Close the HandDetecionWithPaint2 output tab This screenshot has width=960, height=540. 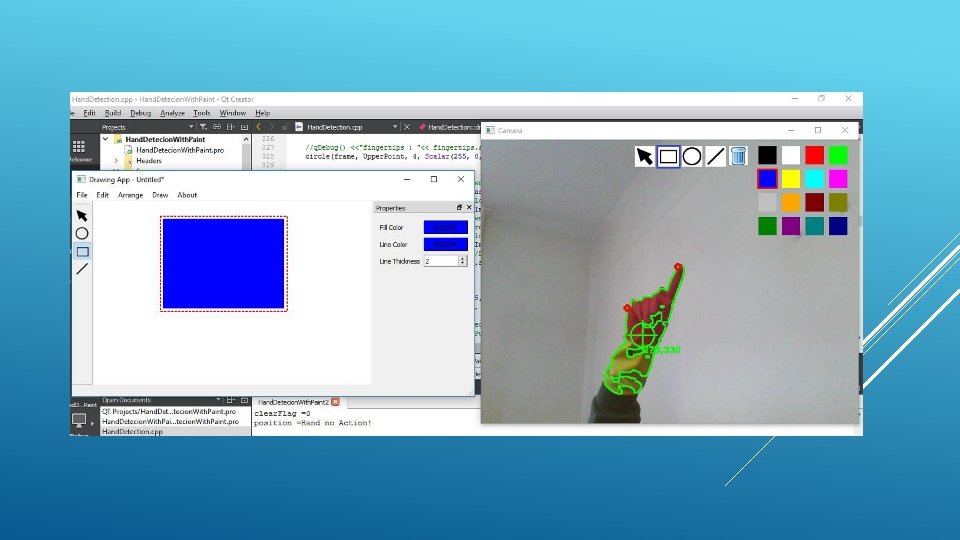(x=336, y=402)
